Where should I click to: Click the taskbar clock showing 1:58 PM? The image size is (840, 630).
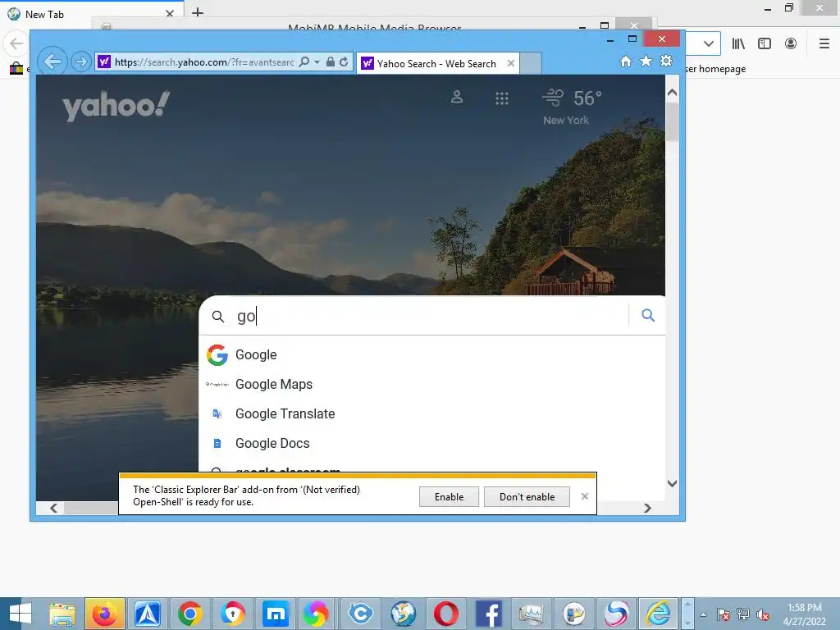pos(804,614)
